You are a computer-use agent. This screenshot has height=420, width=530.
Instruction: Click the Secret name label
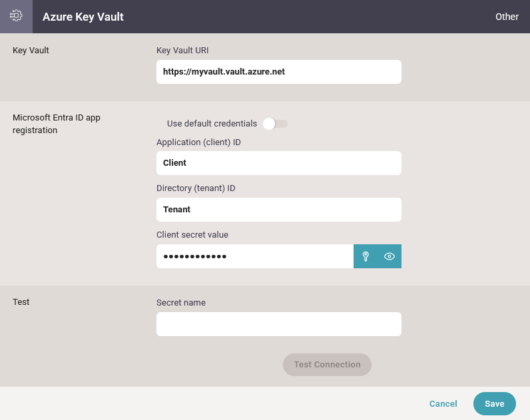click(x=181, y=302)
